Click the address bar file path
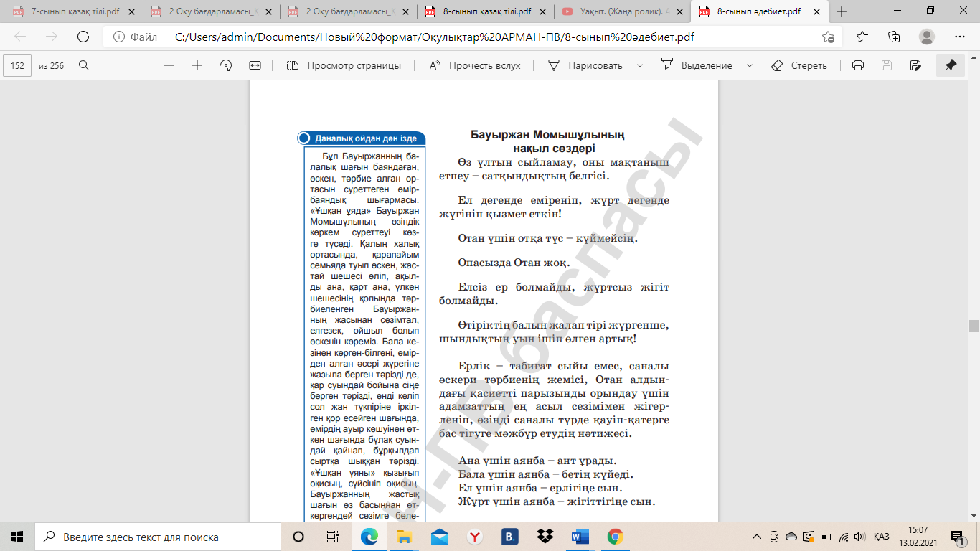Viewport: 980px width, 551px height. (434, 37)
